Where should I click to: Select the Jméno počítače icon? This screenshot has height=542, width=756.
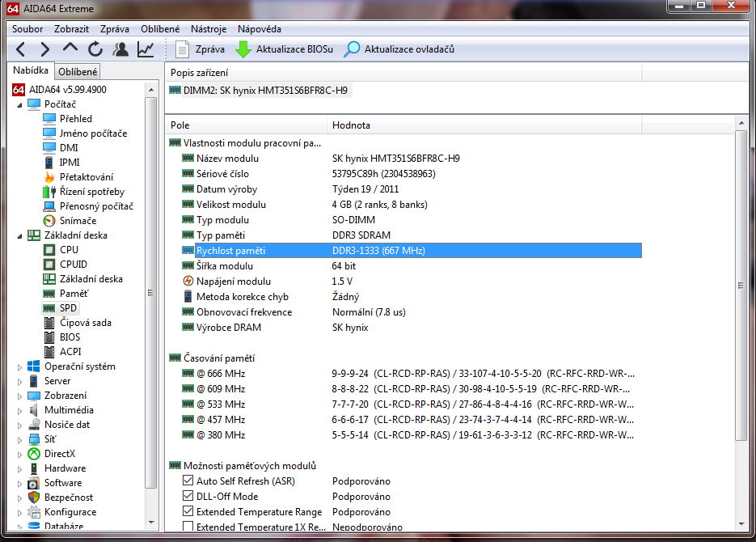pos(49,133)
